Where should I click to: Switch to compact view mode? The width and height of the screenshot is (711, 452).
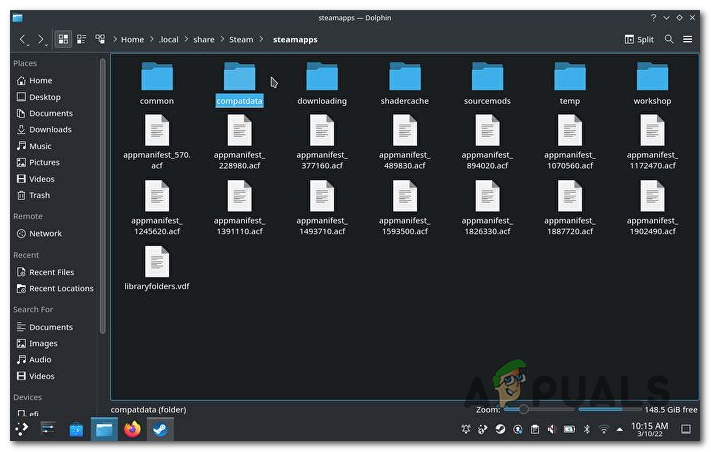pos(81,39)
